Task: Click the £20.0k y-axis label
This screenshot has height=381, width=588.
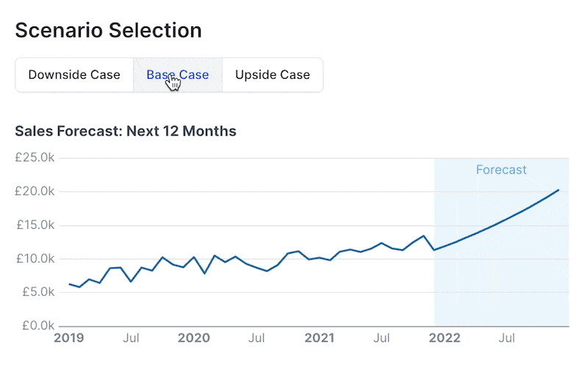Action: (35, 192)
